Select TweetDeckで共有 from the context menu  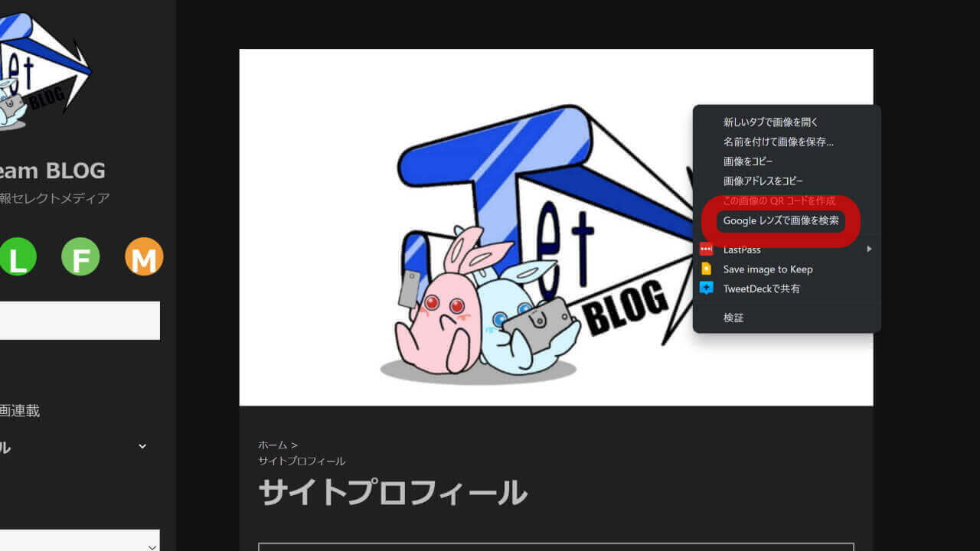pos(761,289)
